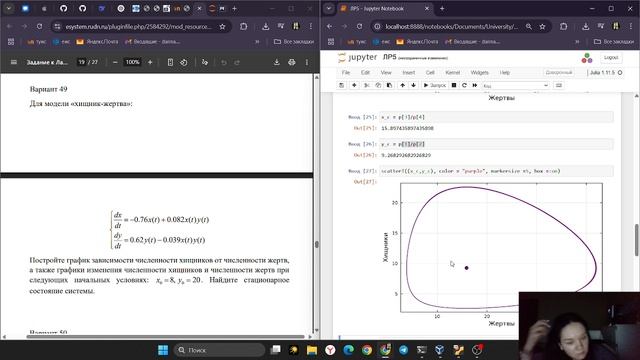
Task: Bookmark the Jupyter page with star icon
Action: tap(542, 26)
